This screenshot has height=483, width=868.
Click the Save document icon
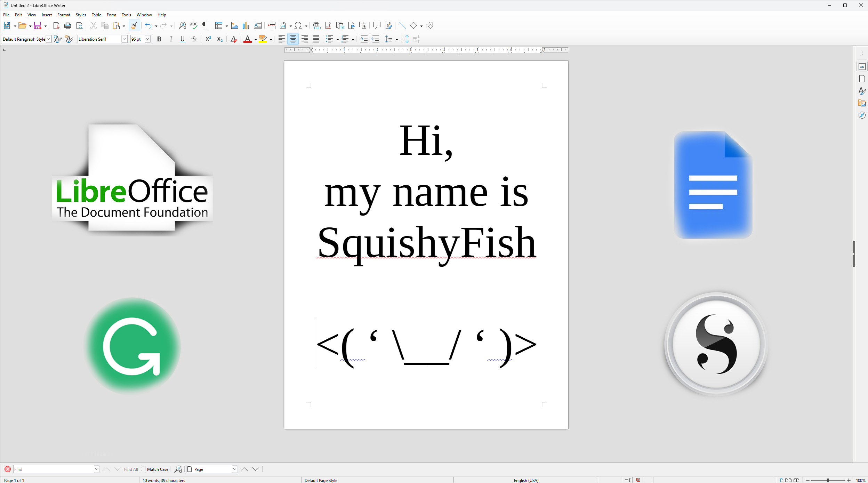click(x=38, y=25)
